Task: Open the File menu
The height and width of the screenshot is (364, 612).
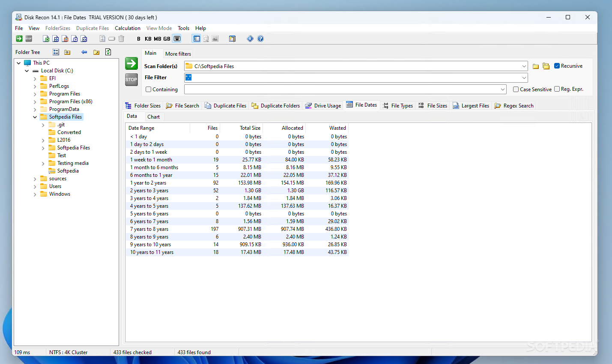Action: click(x=19, y=28)
